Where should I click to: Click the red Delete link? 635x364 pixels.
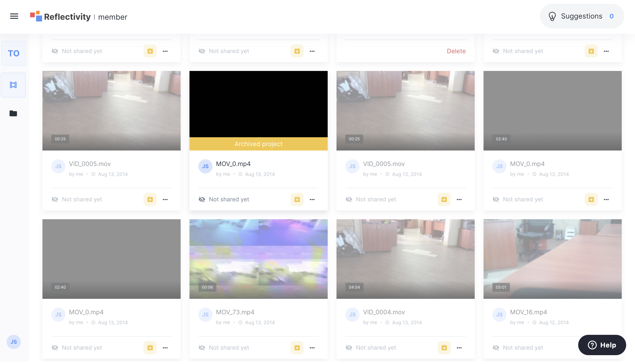click(x=456, y=51)
